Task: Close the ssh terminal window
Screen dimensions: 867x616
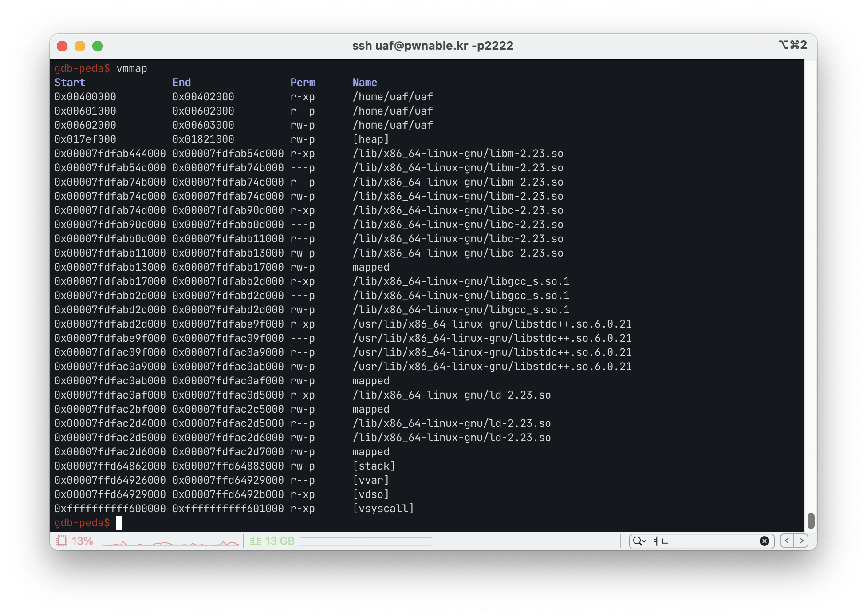Action: click(62, 46)
